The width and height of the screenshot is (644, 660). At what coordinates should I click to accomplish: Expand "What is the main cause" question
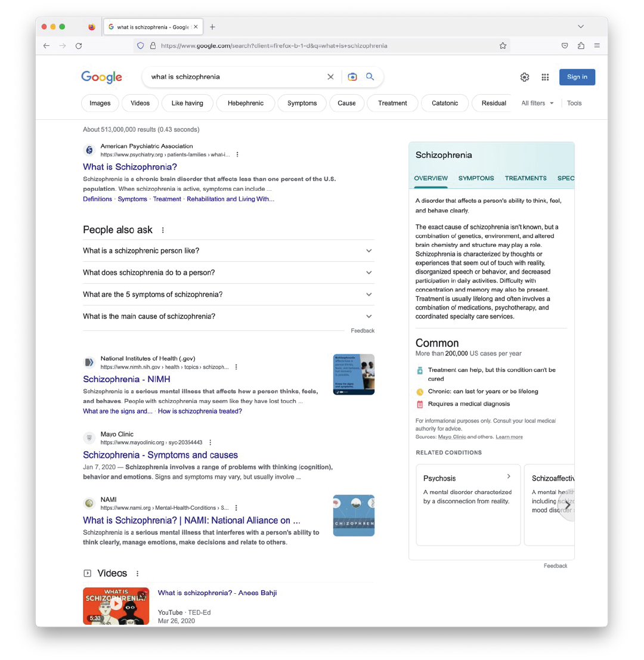coord(228,317)
